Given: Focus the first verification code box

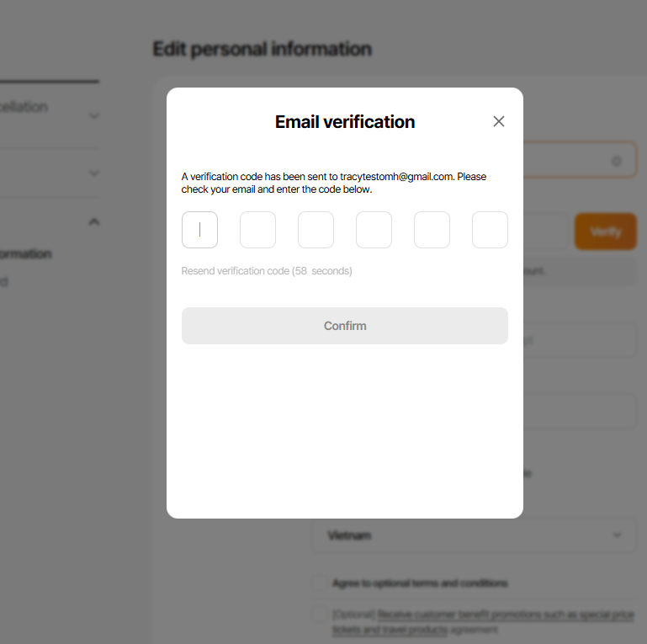Looking at the screenshot, I should (x=199, y=230).
